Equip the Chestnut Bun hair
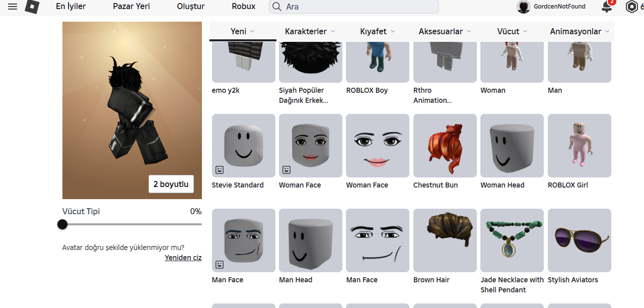Screen dimensions: 644x308 [445, 146]
